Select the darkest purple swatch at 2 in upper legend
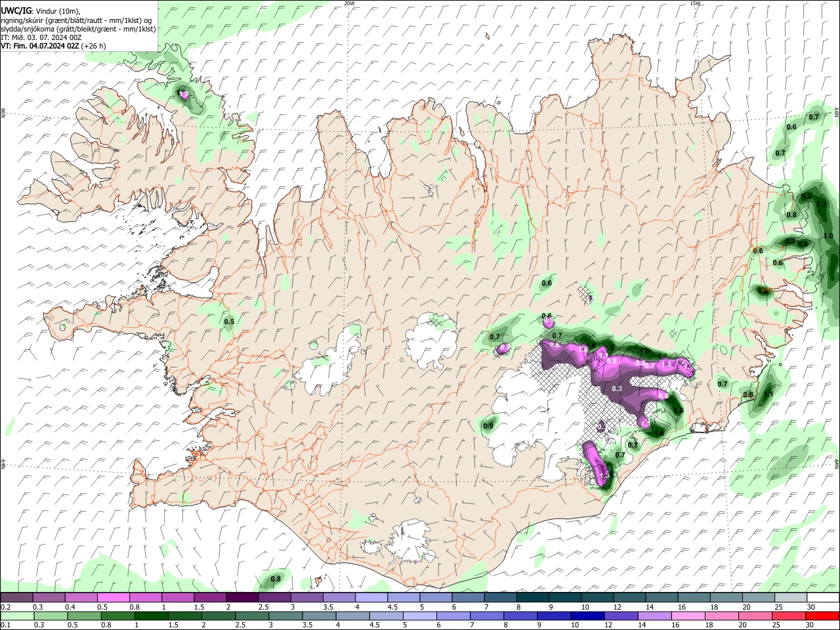Image resolution: width=840 pixels, height=630 pixels. [x=241, y=597]
